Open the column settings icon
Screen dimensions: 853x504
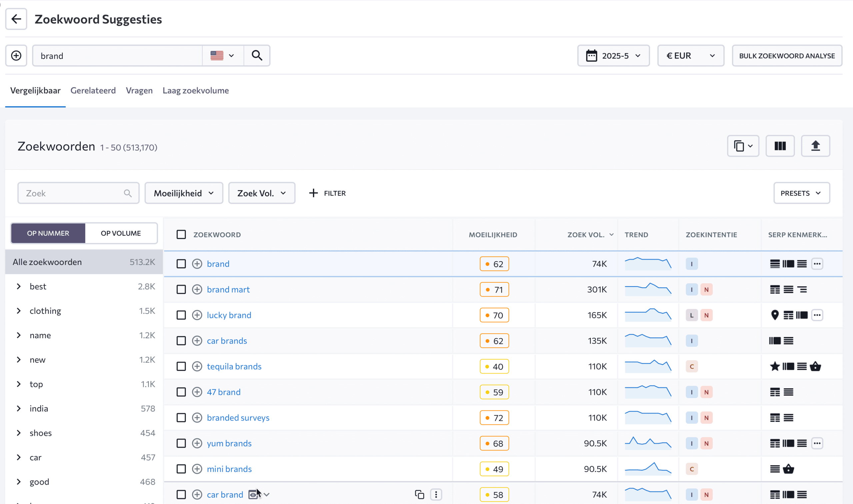click(x=780, y=146)
